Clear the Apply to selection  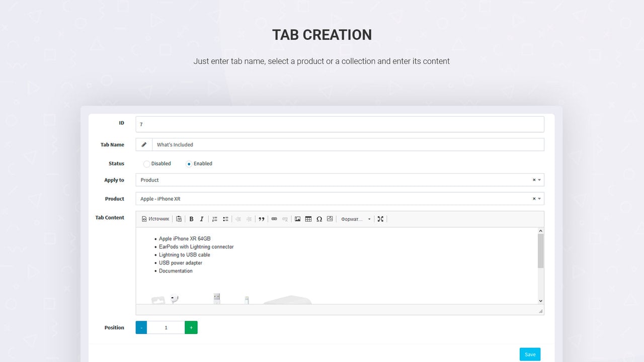[x=534, y=180]
